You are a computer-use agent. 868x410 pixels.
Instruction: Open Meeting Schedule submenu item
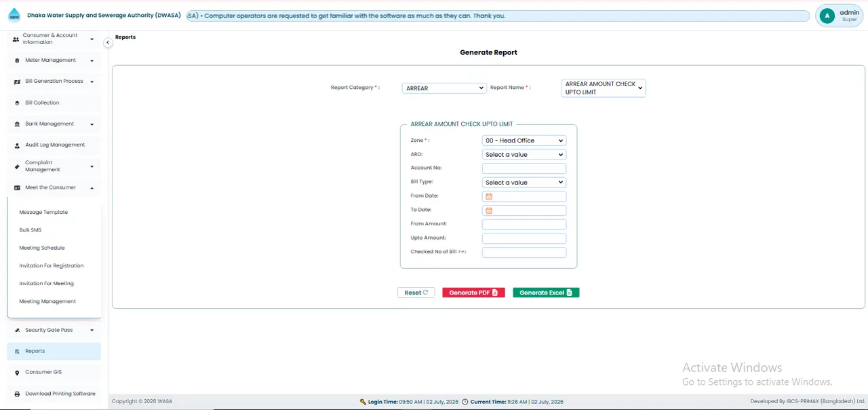[x=42, y=248]
